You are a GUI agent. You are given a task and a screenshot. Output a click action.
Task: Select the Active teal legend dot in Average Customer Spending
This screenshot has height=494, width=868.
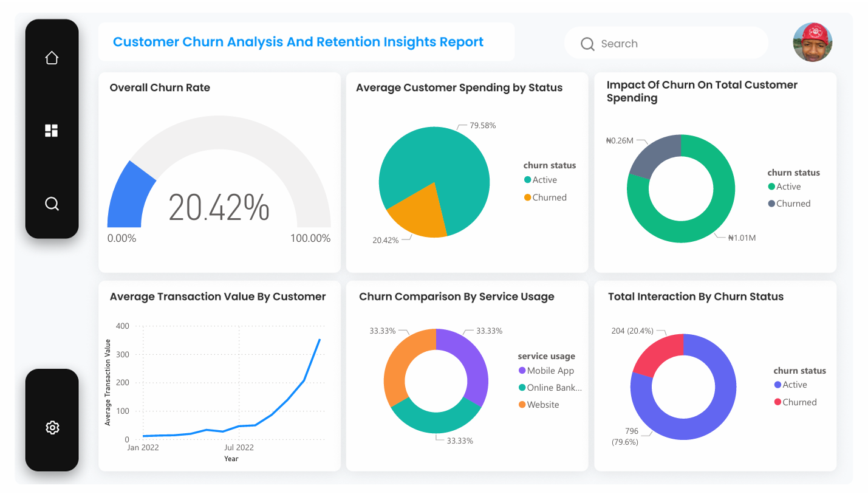pos(527,180)
